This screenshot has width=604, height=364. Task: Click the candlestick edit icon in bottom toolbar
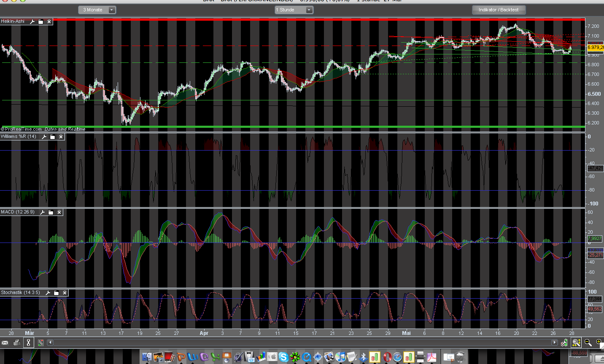click(564, 342)
